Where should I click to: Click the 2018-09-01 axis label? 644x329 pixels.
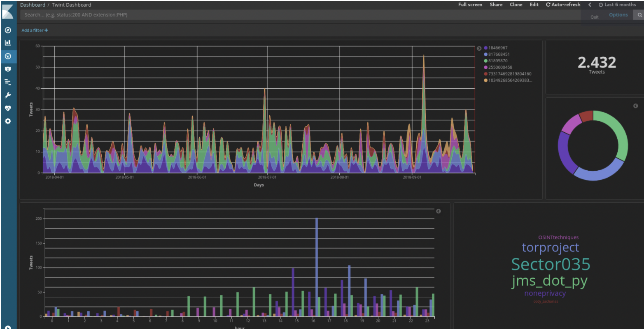coord(412,177)
